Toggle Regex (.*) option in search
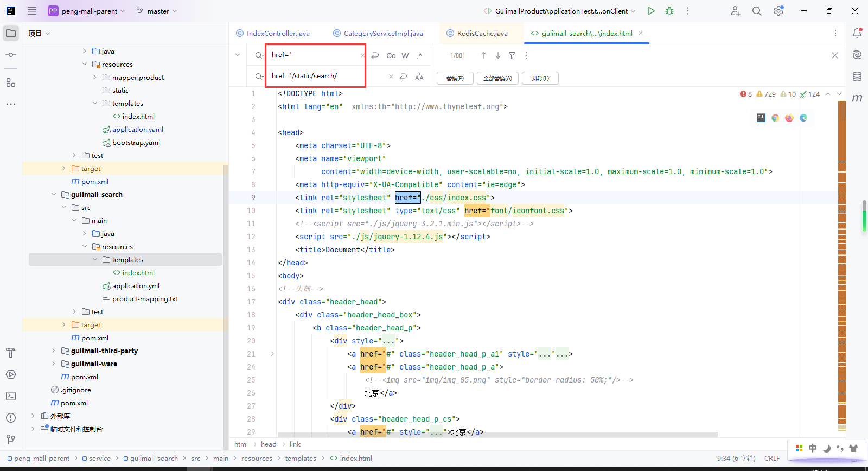This screenshot has height=471, width=868. (x=419, y=55)
